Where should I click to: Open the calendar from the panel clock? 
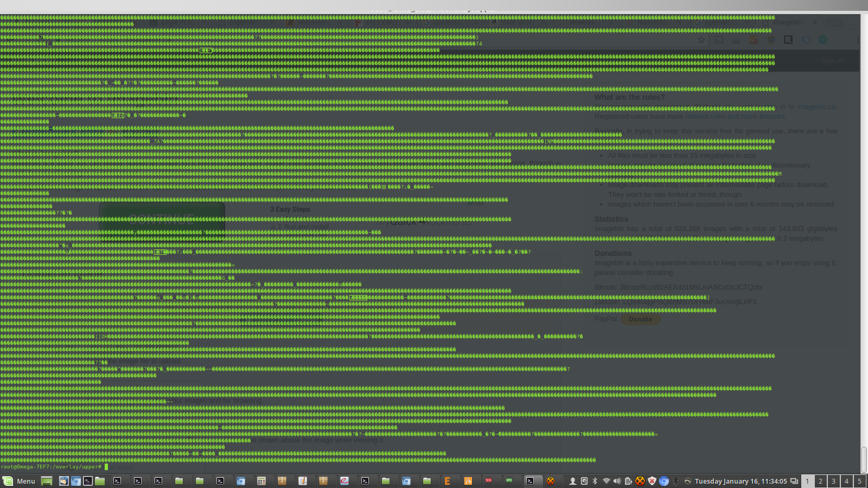(741, 481)
